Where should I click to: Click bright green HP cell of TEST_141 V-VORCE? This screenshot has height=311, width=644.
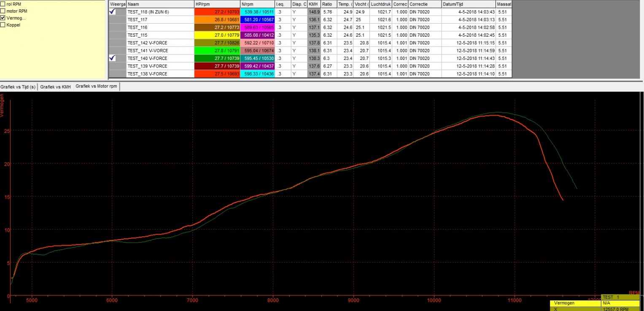217,51
